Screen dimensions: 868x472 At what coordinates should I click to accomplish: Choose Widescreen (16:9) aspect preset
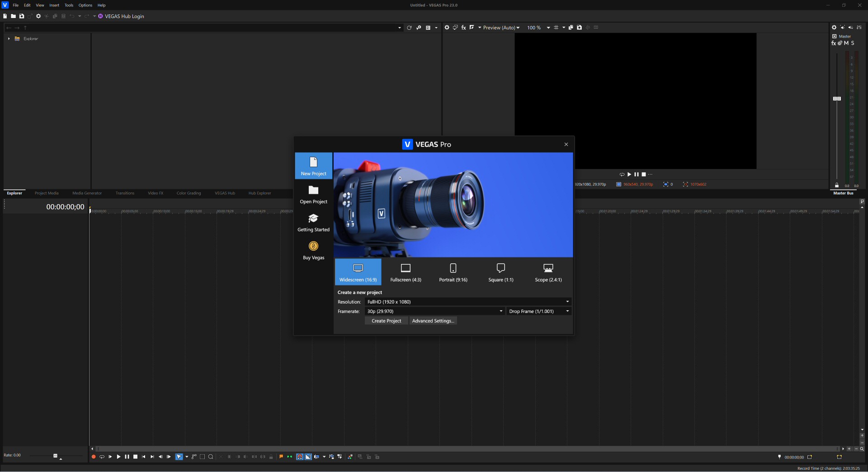(358, 272)
